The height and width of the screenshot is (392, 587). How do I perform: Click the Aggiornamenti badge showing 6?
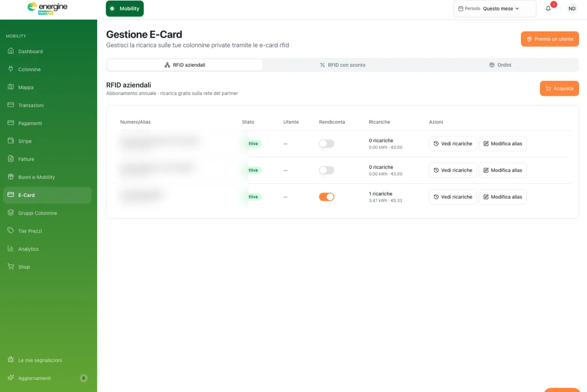click(x=83, y=378)
